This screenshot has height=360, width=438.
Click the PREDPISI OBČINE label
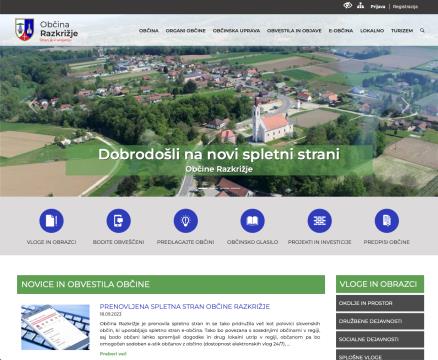[387, 242]
